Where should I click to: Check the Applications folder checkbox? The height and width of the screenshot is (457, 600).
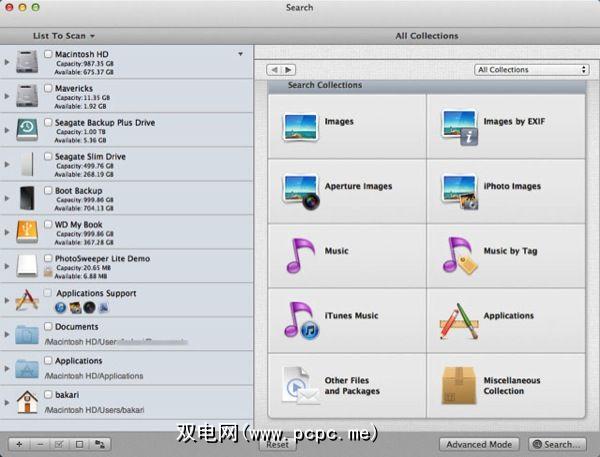[48, 361]
